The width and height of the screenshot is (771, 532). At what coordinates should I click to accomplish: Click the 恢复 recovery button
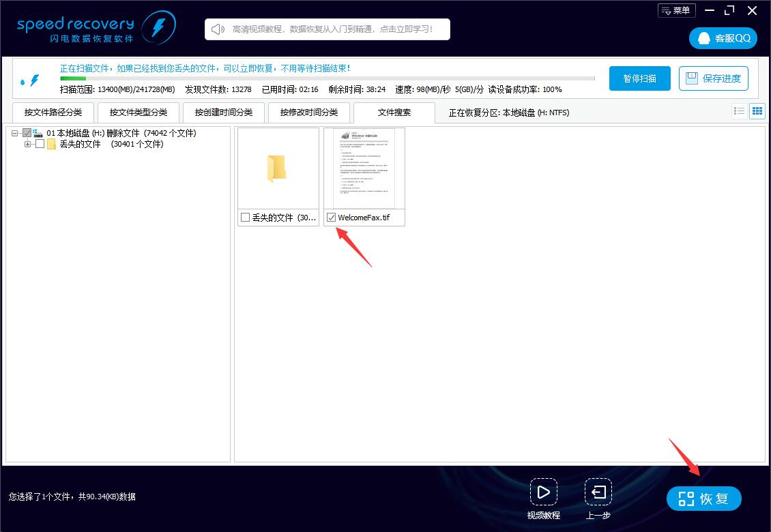pyautogui.click(x=704, y=498)
